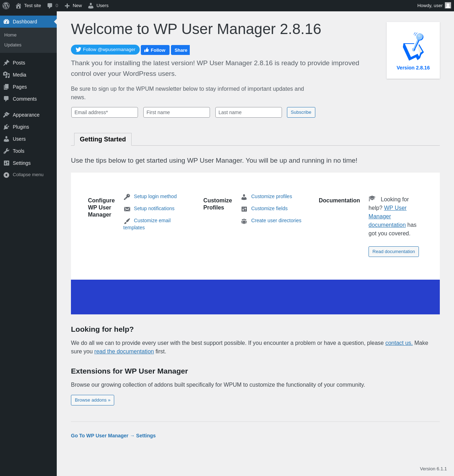Screen dimensions: 454x476
Task: Select the Getting Started tab
Action: pyautogui.click(x=103, y=139)
